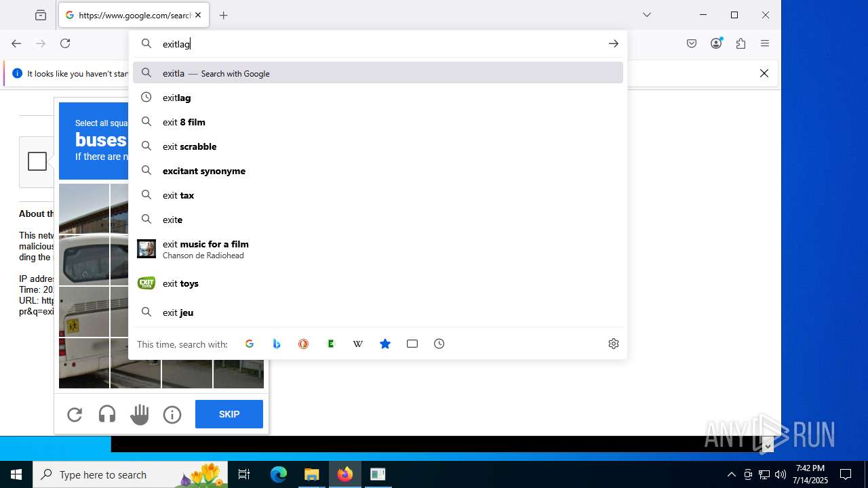This screenshot has width=868, height=488.
Task: Open the Firefox View tab icon
Action: click(x=41, y=15)
